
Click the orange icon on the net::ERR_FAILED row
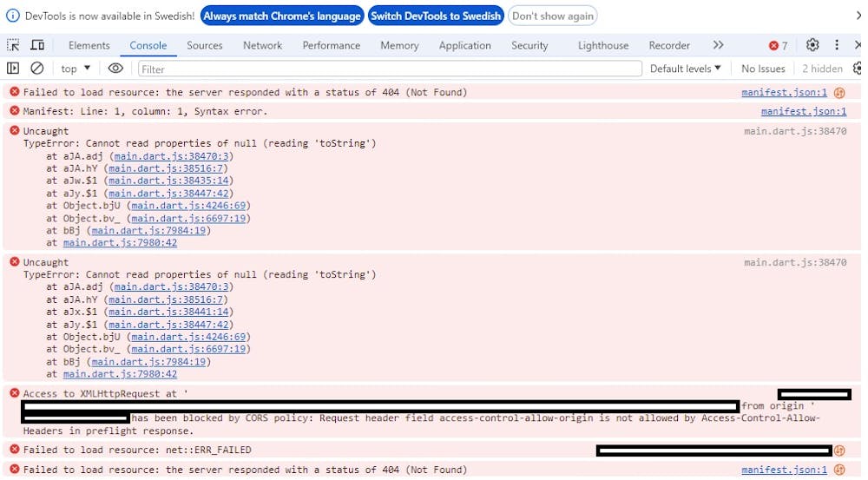pos(839,450)
